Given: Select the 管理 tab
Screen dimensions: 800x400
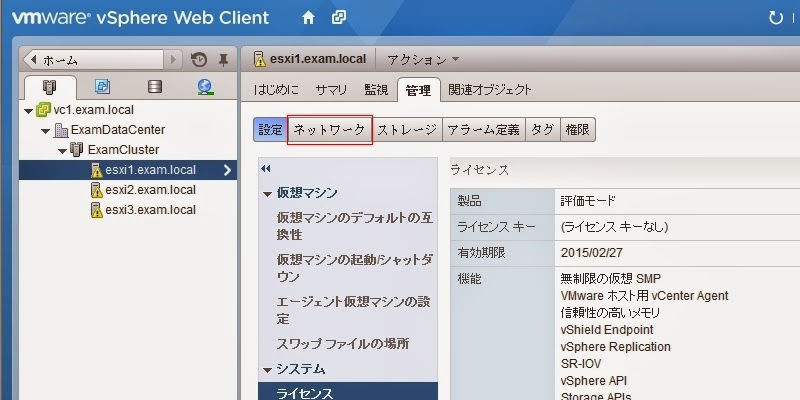Looking at the screenshot, I should pyautogui.click(x=418, y=90).
